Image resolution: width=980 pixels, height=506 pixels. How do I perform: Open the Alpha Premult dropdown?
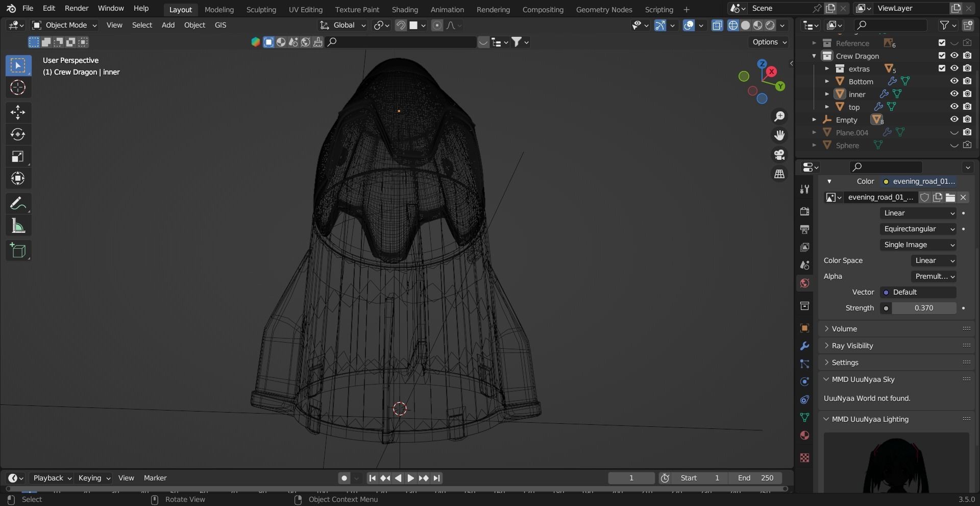click(x=934, y=276)
